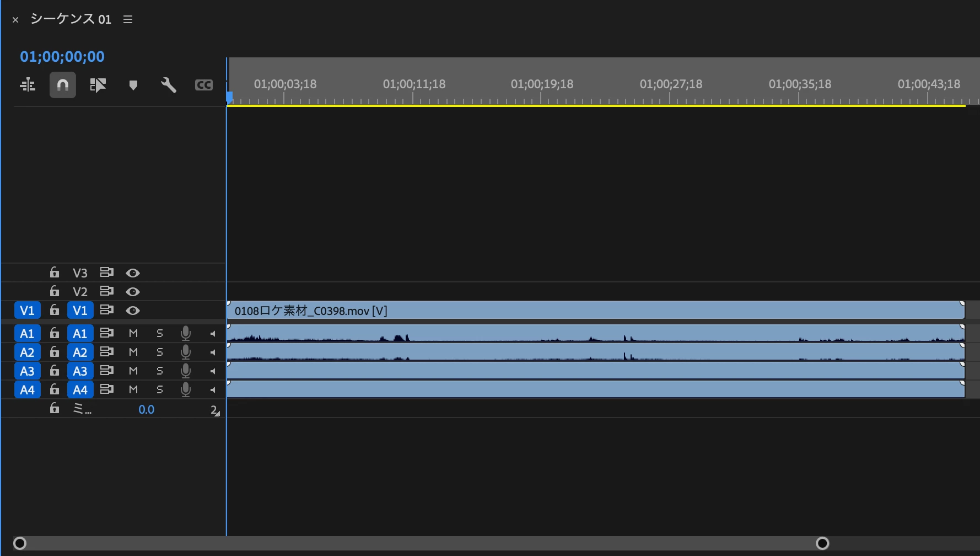Enable voice-over record on A4
This screenshot has height=556, width=980.
point(186,389)
